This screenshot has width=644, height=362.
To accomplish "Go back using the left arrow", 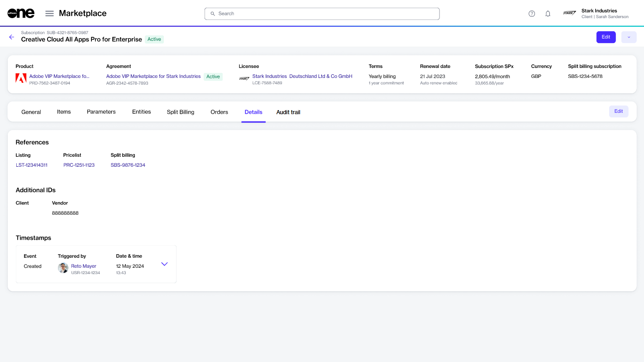I will (x=12, y=37).
